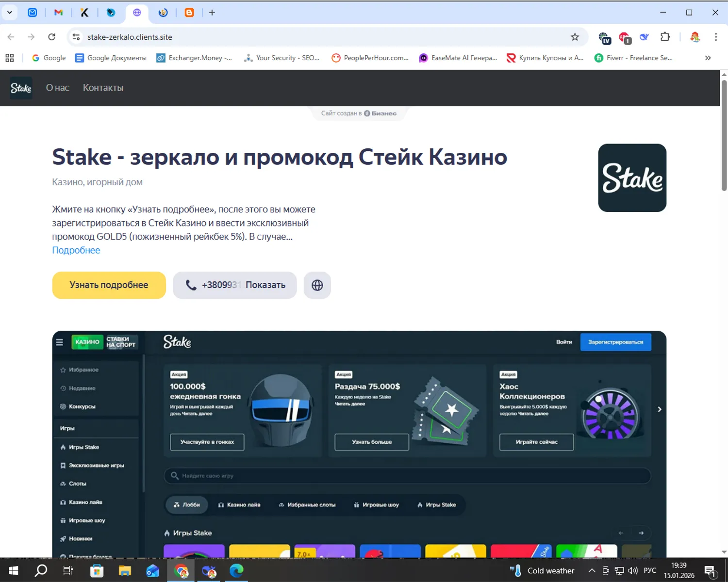
Task: Show hidden bookmarks with the double chevron
Action: 708,58
